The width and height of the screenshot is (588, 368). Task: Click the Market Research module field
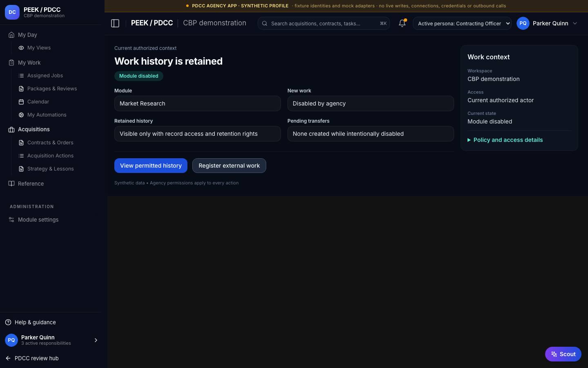[x=198, y=103]
